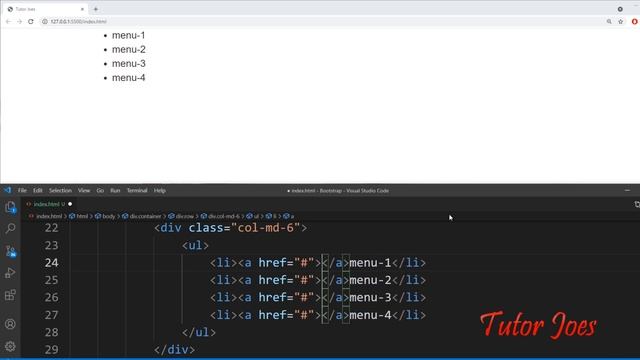Click line number 23 in the gutter
Screen dimensions: 640x360
(51, 245)
